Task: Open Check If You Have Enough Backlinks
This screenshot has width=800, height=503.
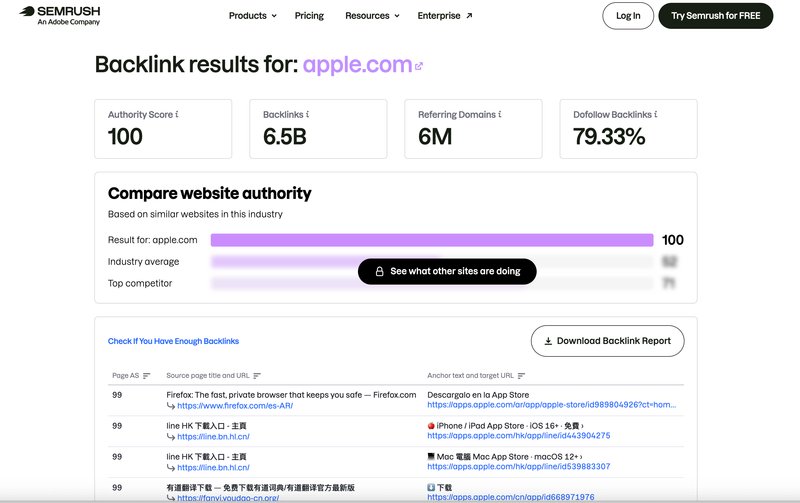Action: [x=173, y=341]
